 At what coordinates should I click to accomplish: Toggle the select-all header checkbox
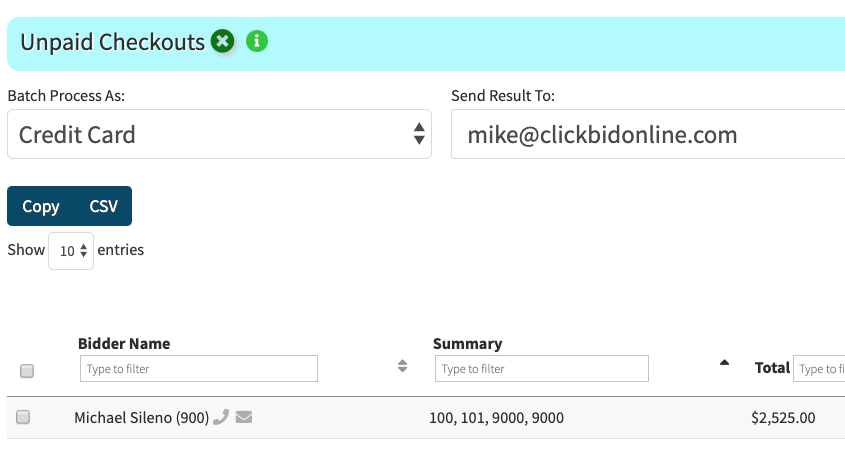[x=26, y=371]
